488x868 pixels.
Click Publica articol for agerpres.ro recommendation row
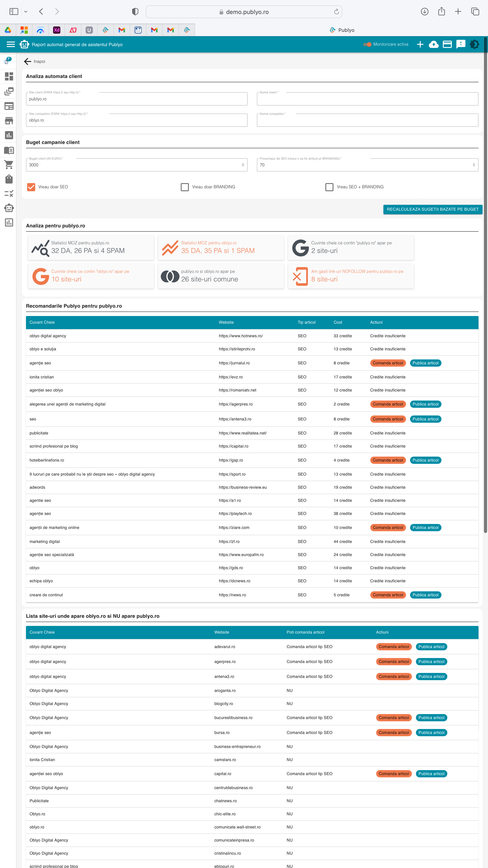click(425, 404)
